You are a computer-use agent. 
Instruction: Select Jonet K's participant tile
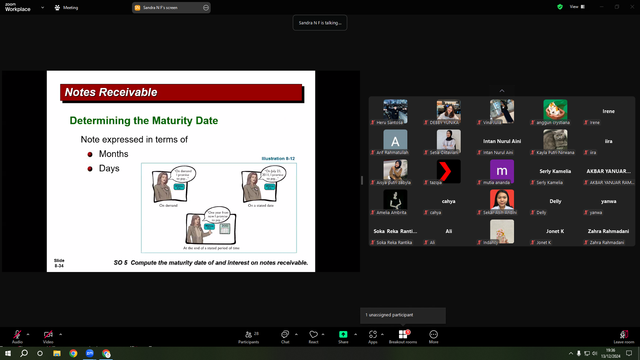click(555, 231)
